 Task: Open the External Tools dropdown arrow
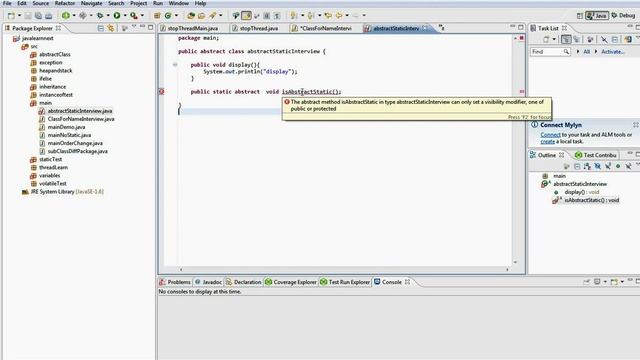tap(142, 16)
